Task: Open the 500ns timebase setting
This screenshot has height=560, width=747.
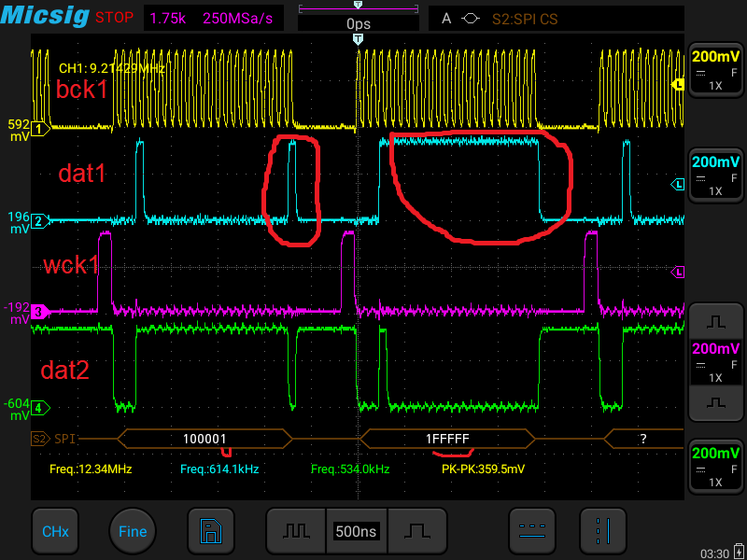Action: click(x=356, y=531)
